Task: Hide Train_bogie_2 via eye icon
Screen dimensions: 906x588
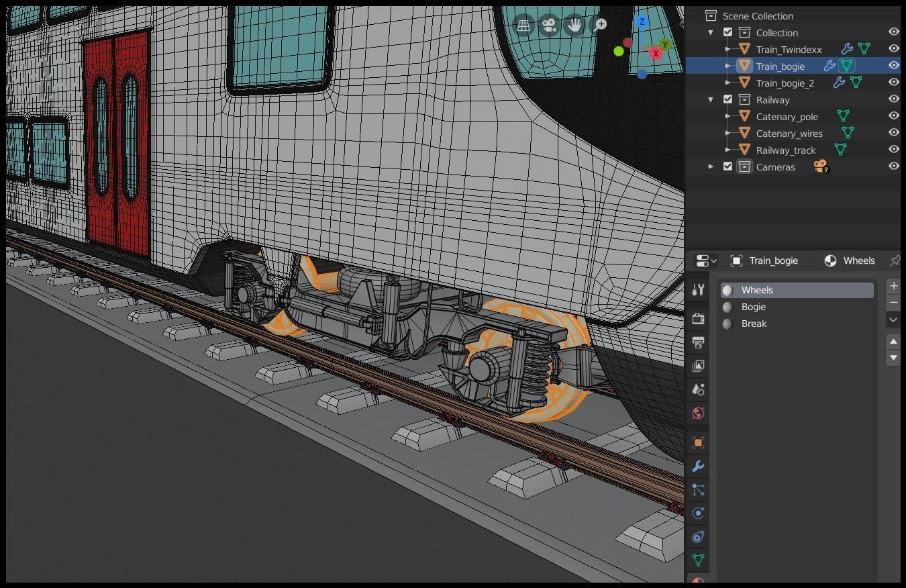Action: click(893, 82)
